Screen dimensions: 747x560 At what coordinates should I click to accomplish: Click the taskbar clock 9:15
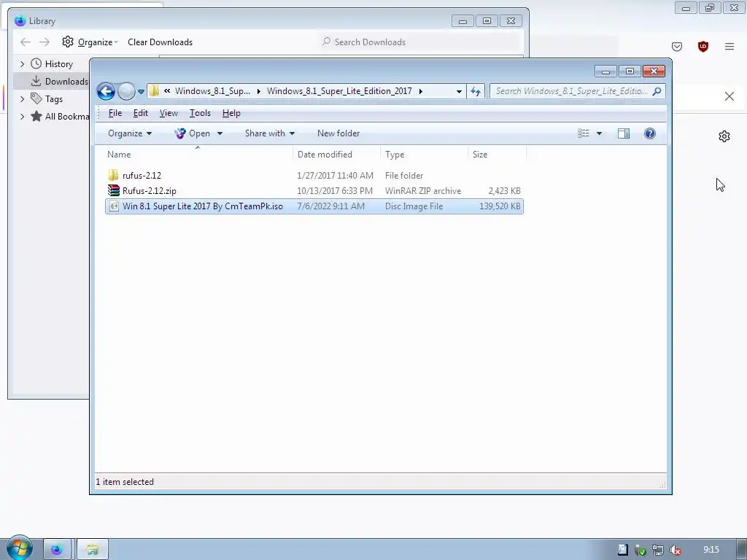click(x=711, y=550)
